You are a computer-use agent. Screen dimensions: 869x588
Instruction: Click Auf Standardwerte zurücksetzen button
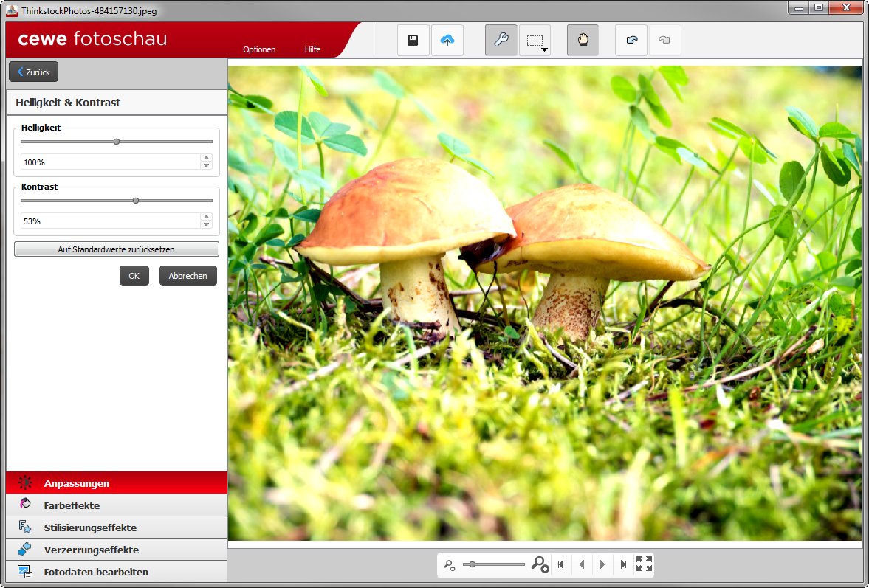pos(117,249)
